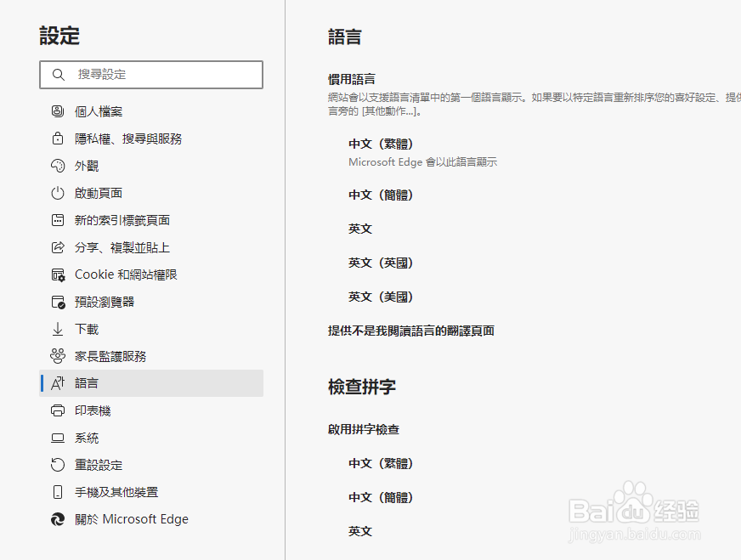Screen dimensions: 741x560
Task: Click the 個人檔案 profile icon
Action: coord(58,111)
